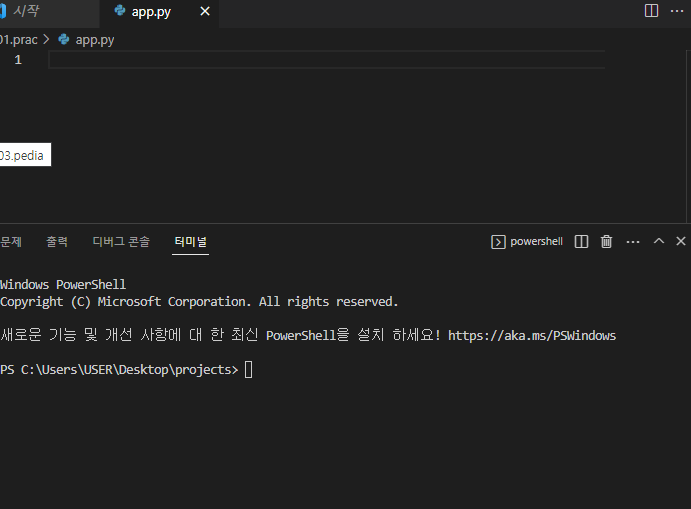Screen dimensions: 691x509
Task: Close the terminal panel
Action: [680, 241]
